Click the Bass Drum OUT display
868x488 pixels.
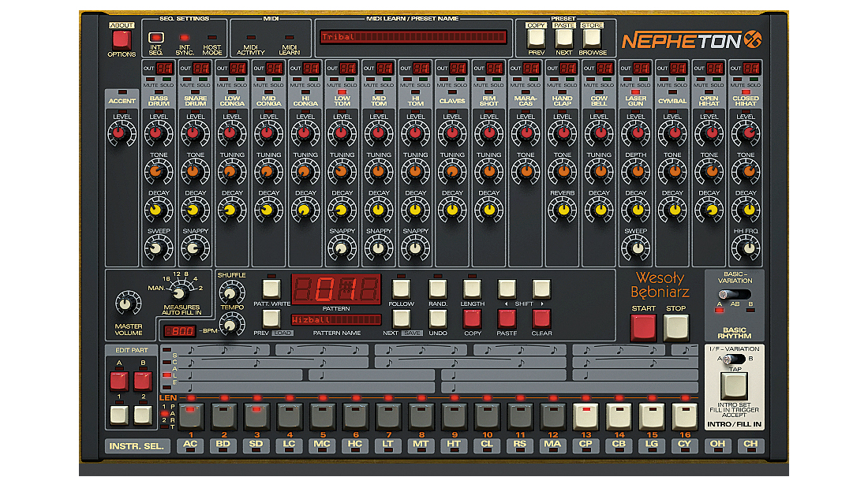[164, 68]
